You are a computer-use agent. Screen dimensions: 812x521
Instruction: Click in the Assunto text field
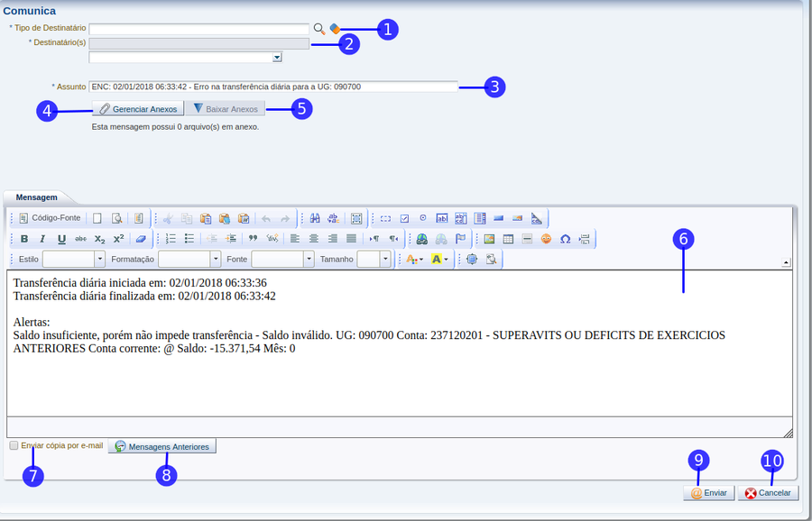[274, 87]
